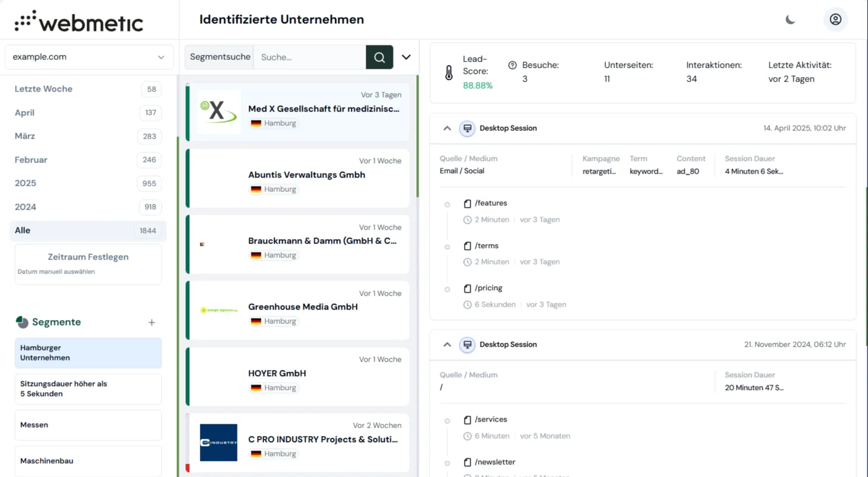The image size is (868, 477).
Task: Click the search magnifier icon
Action: click(x=379, y=57)
